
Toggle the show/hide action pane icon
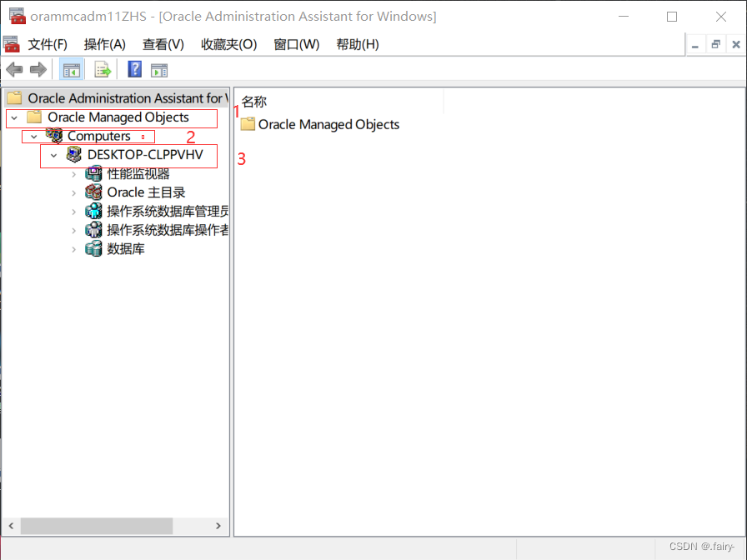(159, 71)
